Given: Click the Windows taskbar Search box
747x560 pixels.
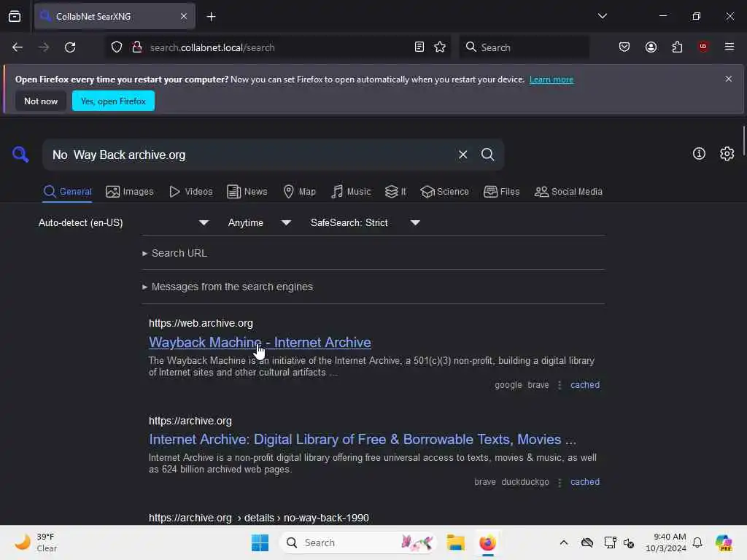Looking at the screenshot, I should pyautogui.click(x=357, y=542).
